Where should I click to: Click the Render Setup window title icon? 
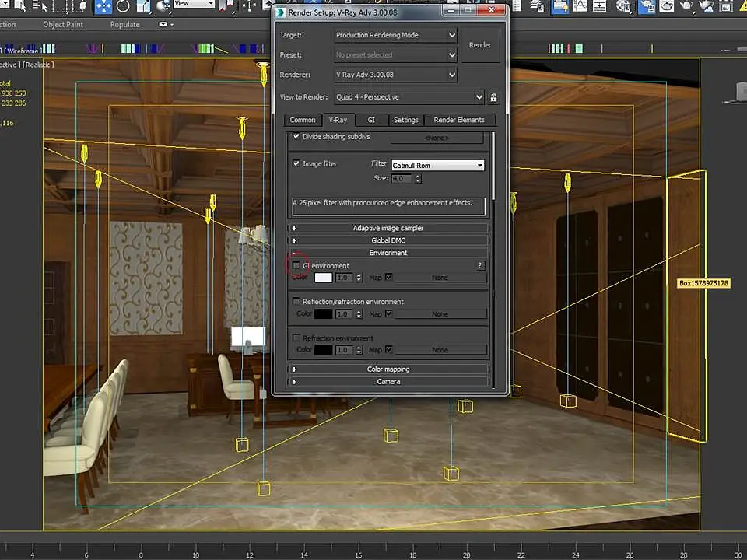(282, 12)
